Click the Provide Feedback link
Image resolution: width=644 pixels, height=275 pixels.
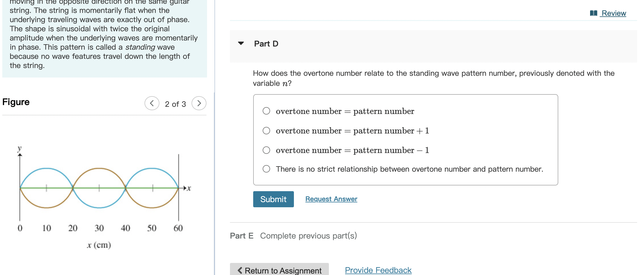pyautogui.click(x=378, y=270)
